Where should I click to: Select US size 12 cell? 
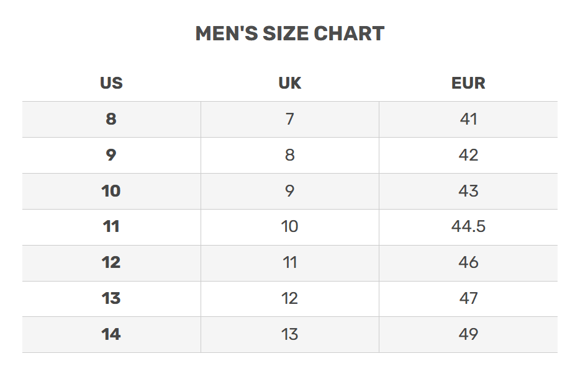[111, 263]
